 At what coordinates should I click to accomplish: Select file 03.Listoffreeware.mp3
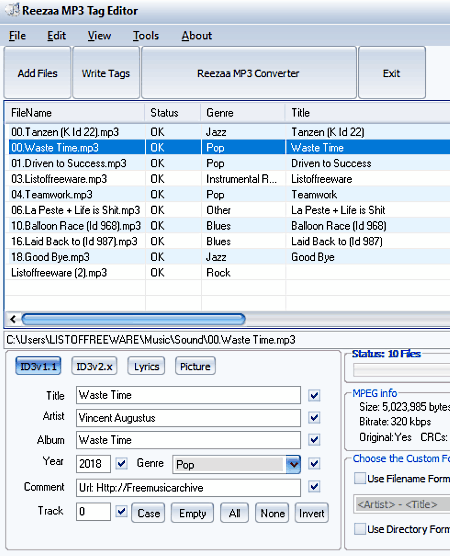[59, 179]
